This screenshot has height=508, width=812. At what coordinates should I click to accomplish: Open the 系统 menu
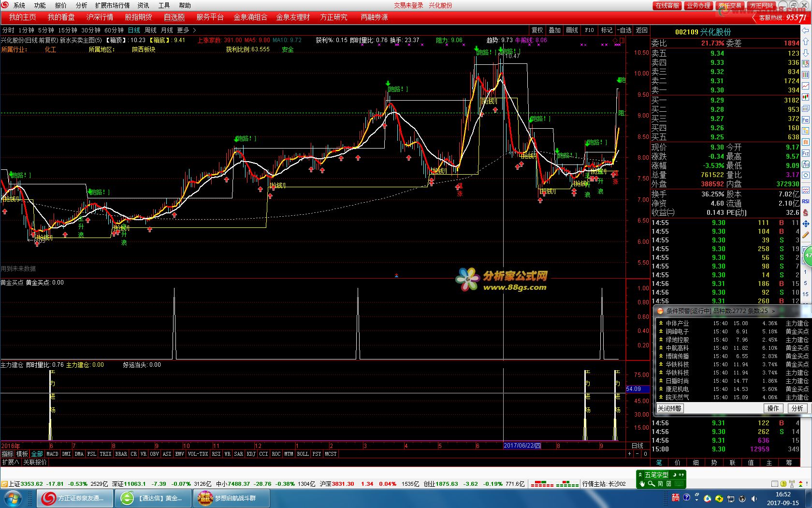[19, 5]
